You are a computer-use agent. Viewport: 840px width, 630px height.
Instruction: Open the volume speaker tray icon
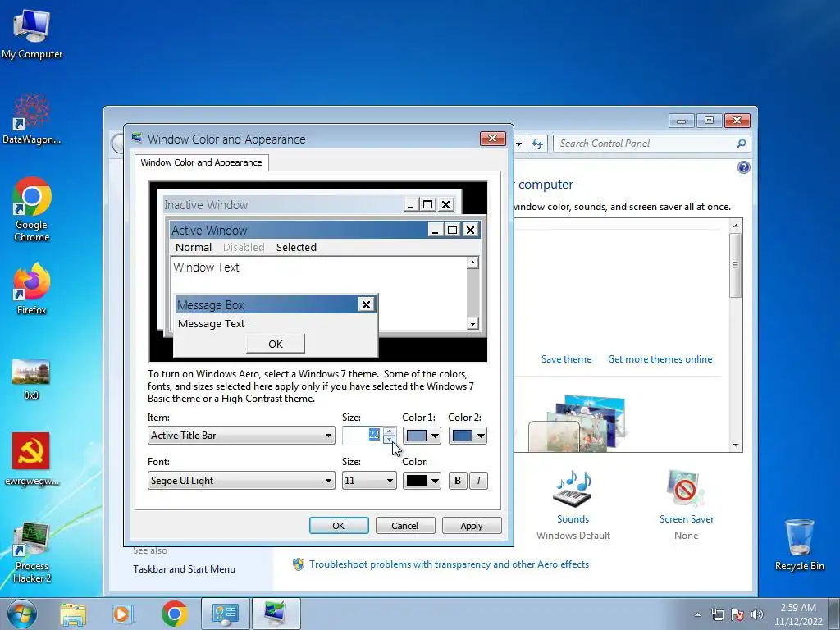(757, 614)
